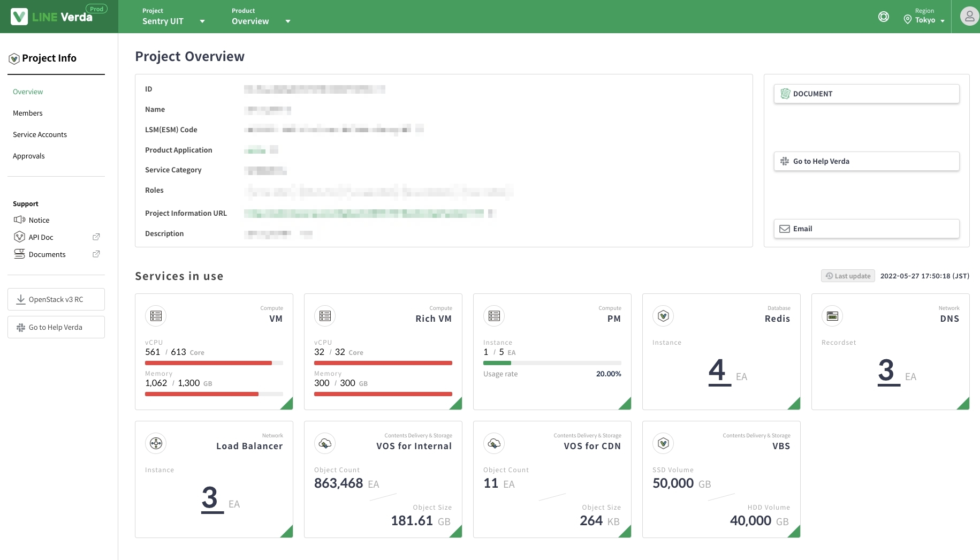
Task: Click the VOS for Internal cloud icon
Action: [325, 443]
